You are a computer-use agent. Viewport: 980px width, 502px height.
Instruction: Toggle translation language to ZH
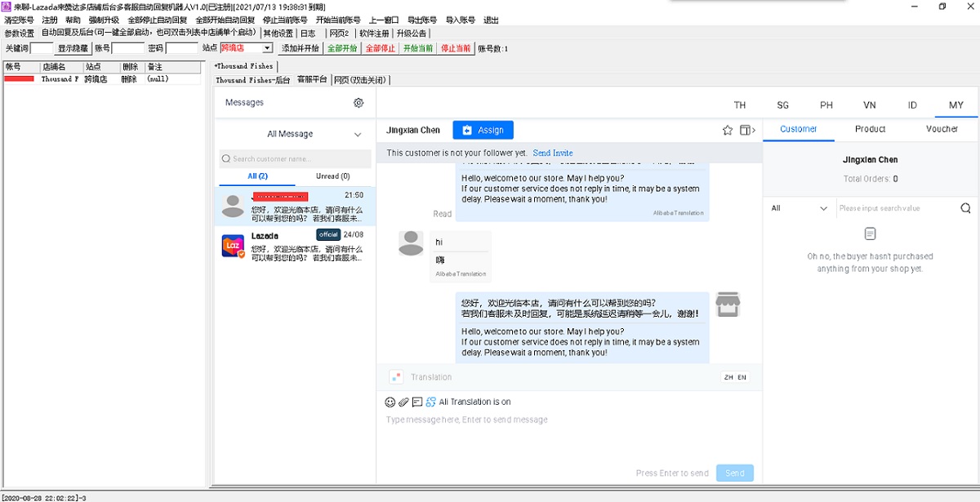coord(728,377)
